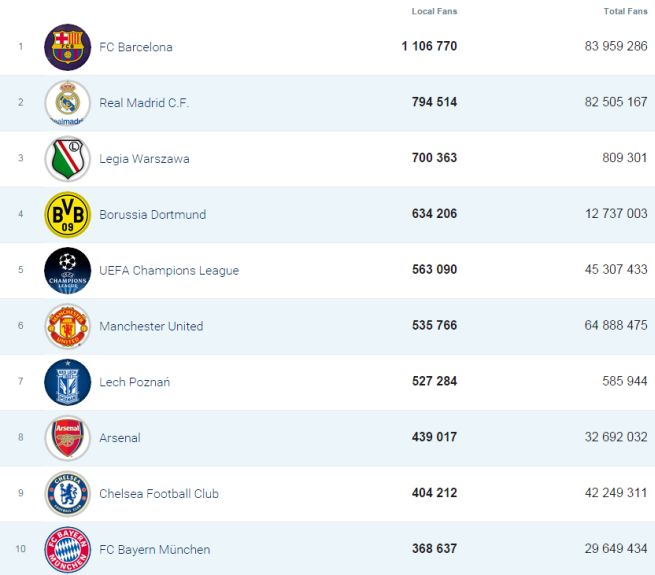655x575 pixels.
Task: Sort by the Local Fans column header
Action: coord(434,11)
